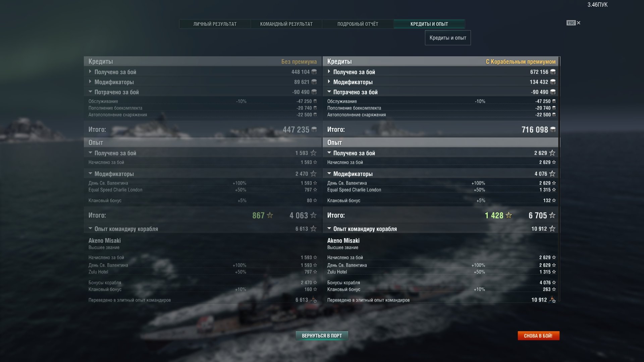Click coin icon beside 447 235 total
This screenshot has width=644, height=362.
click(314, 129)
